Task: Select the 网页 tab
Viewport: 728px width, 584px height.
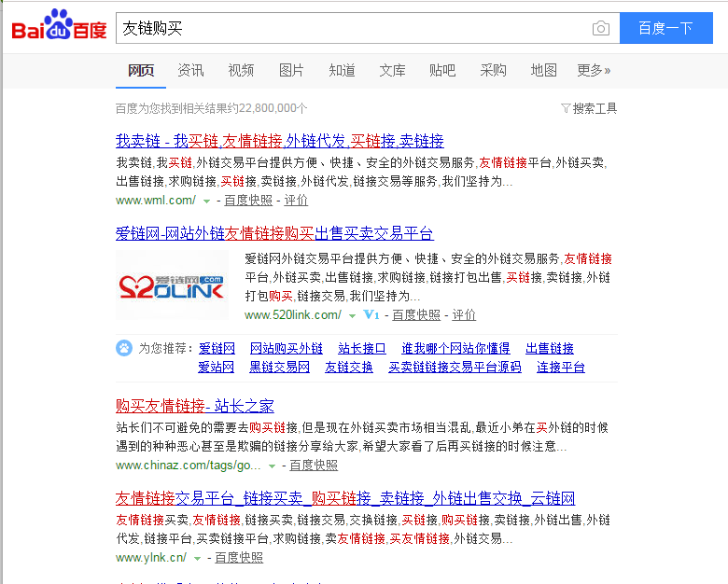Action: (x=141, y=71)
